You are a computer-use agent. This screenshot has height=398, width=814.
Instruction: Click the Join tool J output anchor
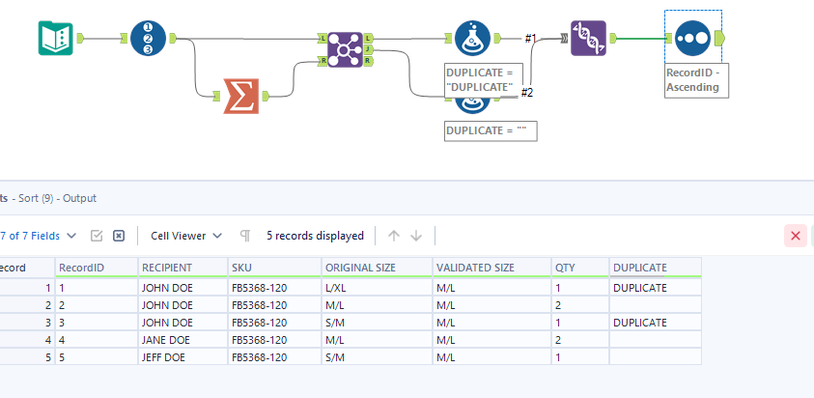click(x=368, y=50)
